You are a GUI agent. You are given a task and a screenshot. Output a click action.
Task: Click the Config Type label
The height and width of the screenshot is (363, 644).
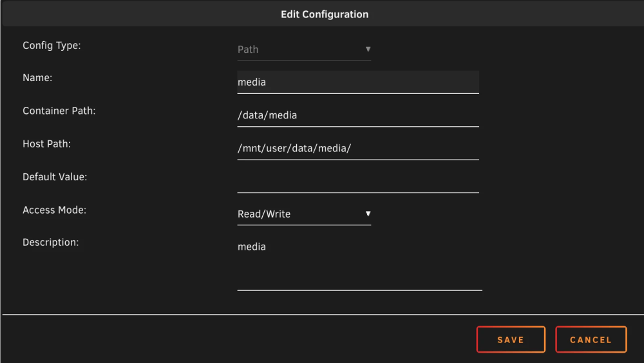[52, 46]
